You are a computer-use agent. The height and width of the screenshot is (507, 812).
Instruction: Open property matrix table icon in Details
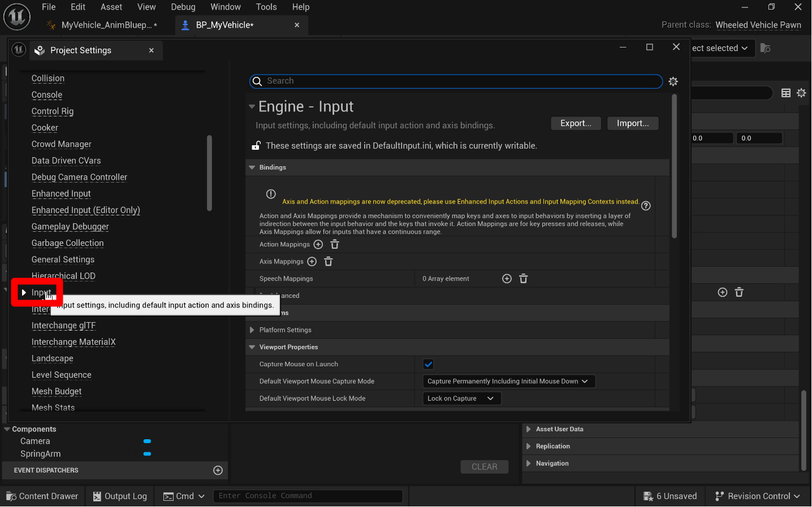coord(786,93)
